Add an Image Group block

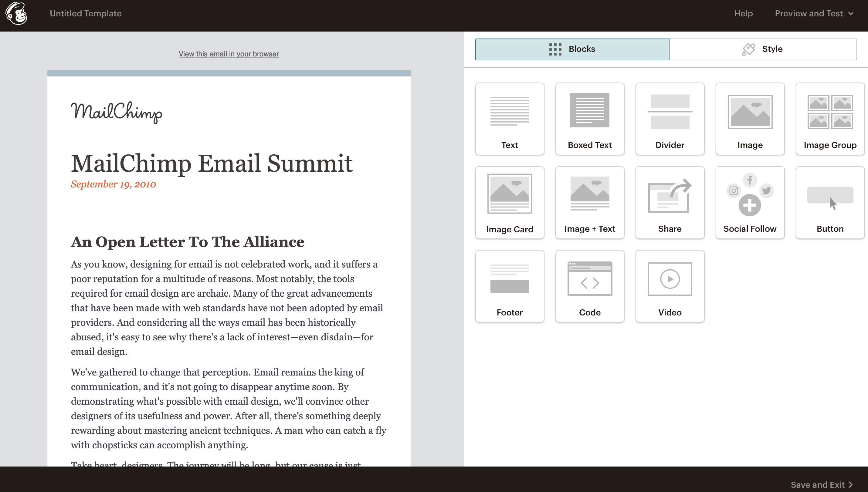point(830,119)
